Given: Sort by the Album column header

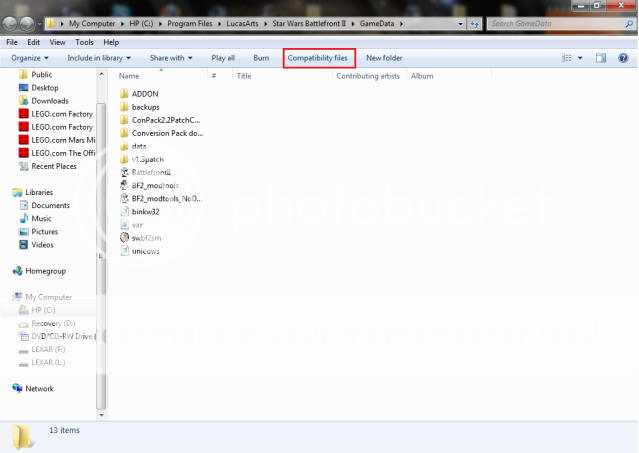Looking at the screenshot, I should click(x=422, y=76).
